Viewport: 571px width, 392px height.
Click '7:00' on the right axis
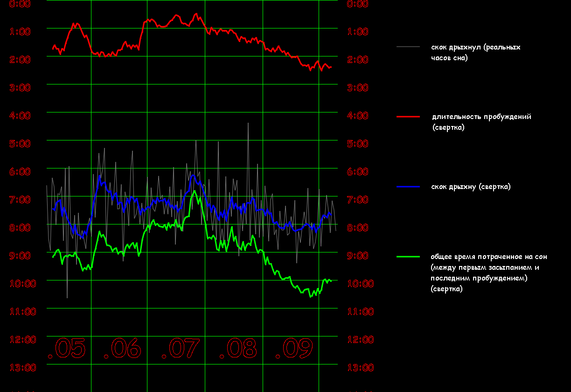pyautogui.click(x=358, y=199)
